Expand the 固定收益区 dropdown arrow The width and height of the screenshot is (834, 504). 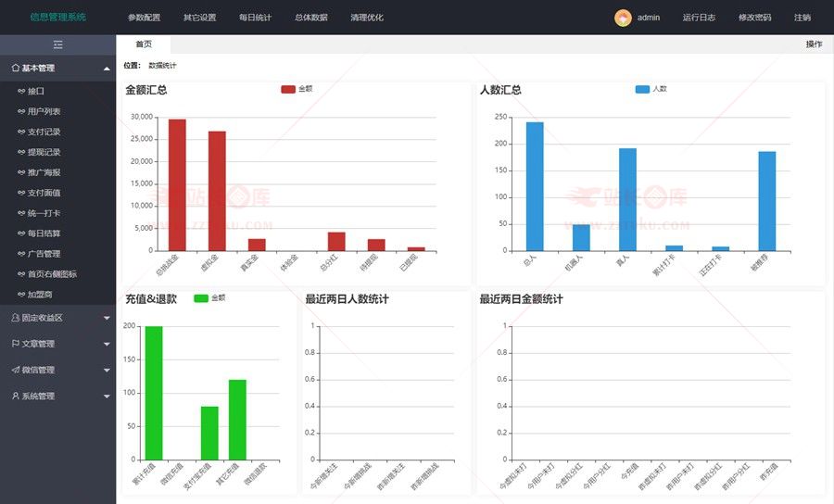pyautogui.click(x=107, y=318)
